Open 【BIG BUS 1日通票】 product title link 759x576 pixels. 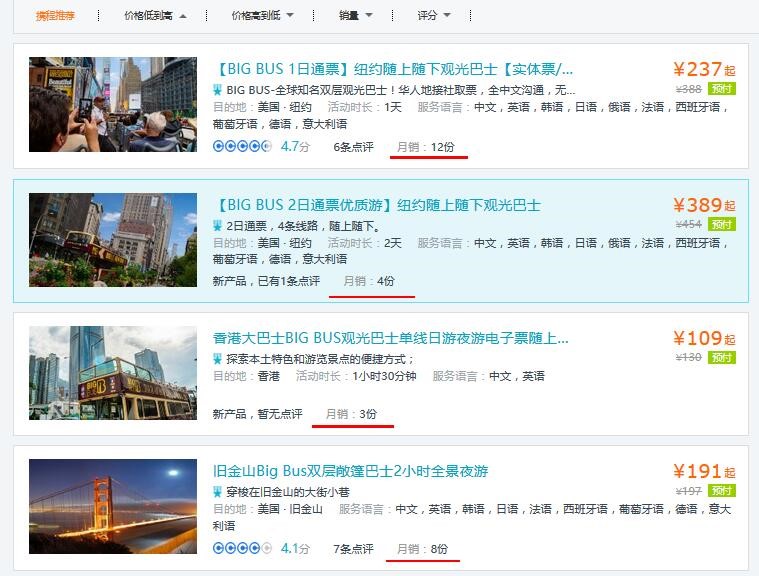393,69
